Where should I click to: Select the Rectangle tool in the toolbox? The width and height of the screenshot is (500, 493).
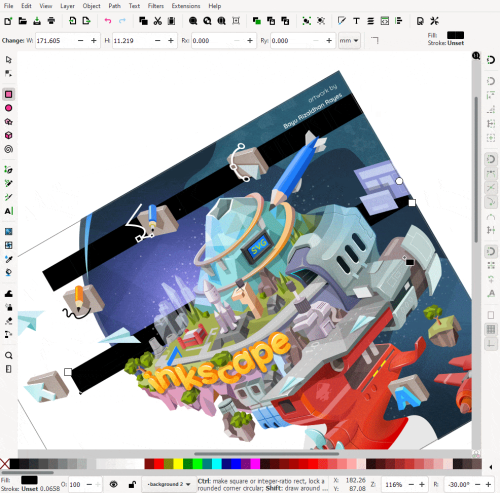pos(9,94)
